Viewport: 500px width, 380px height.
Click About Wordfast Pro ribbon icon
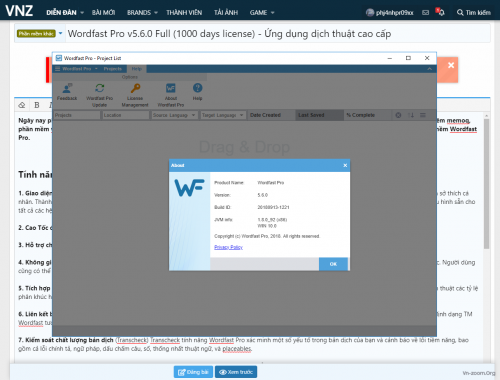point(171,88)
